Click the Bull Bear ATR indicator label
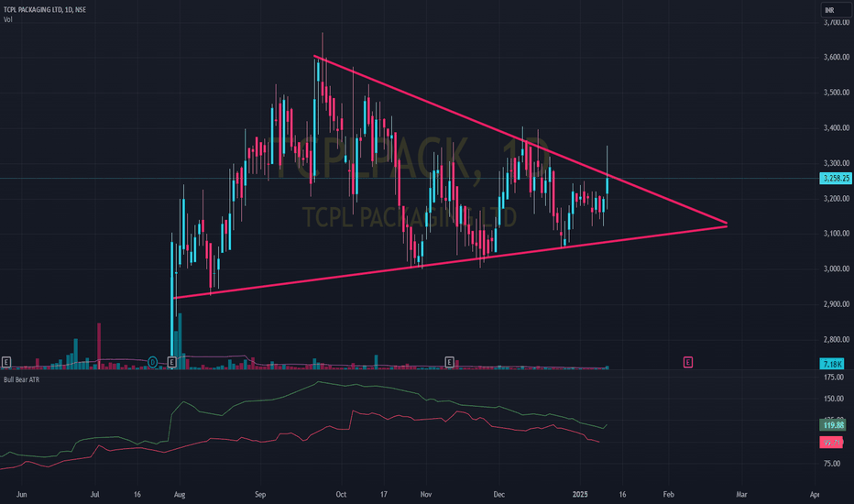The image size is (854, 504). [21, 379]
